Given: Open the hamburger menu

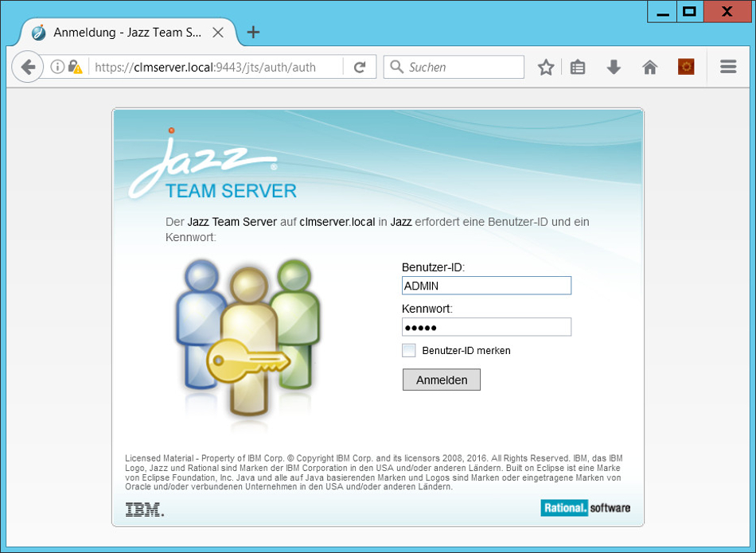Looking at the screenshot, I should (728, 67).
